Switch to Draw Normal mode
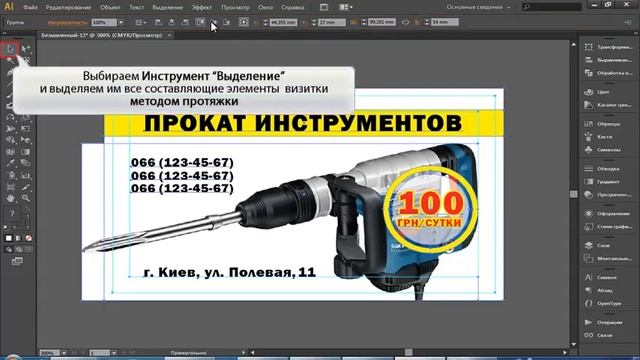 click(9, 249)
